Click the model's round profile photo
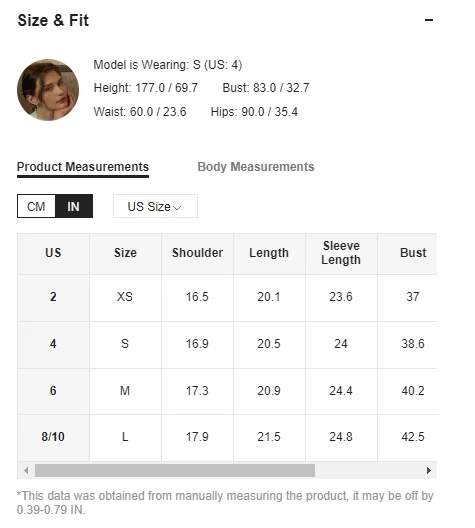The height and width of the screenshot is (528, 475). click(x=48, y=90)
